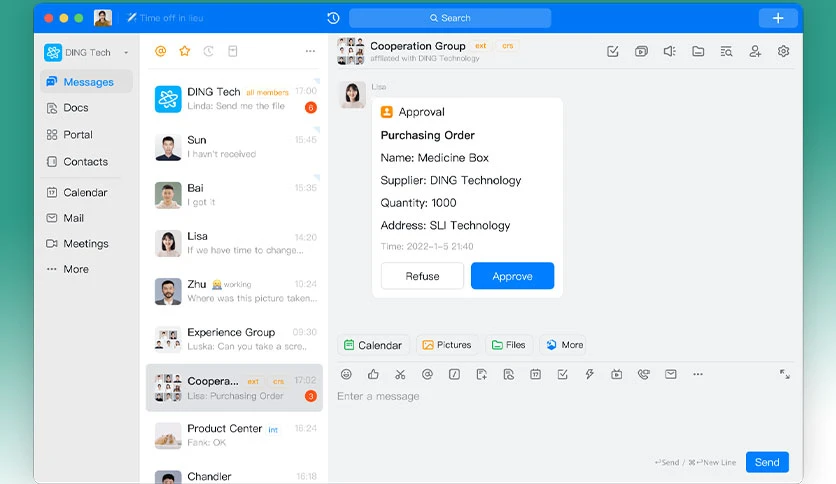Click the phone call icon in message toolbar
836x484 pixels.
(x=644, y=374)
